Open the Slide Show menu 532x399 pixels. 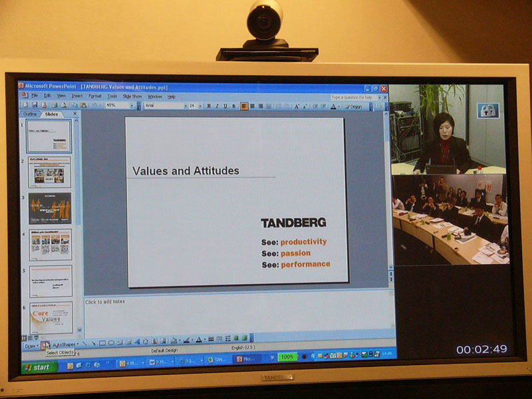click(x=132, y=96)
